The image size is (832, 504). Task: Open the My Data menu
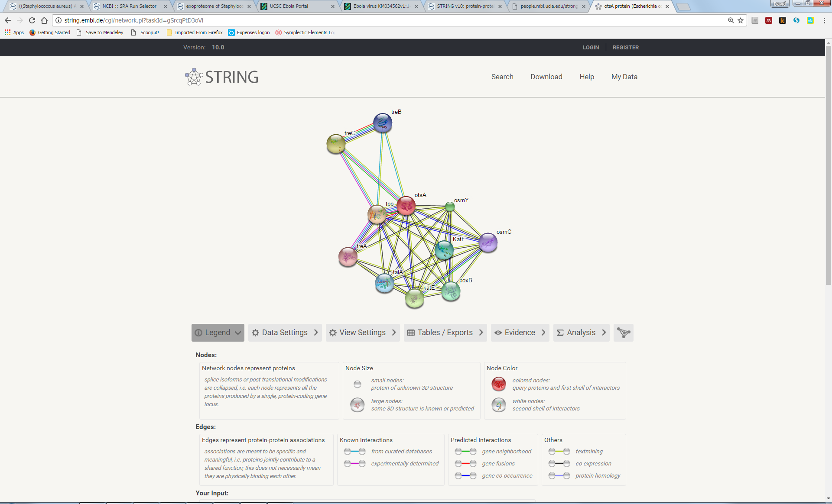(624, 77)
